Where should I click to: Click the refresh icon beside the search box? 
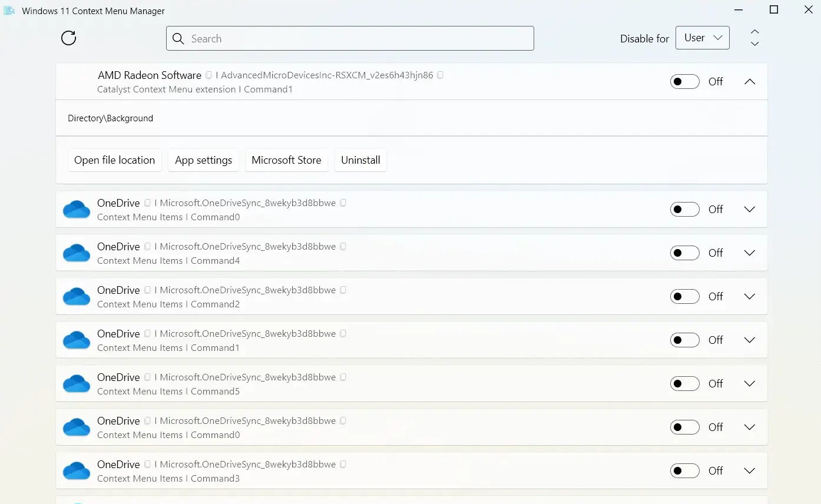(x=69, y=38)
